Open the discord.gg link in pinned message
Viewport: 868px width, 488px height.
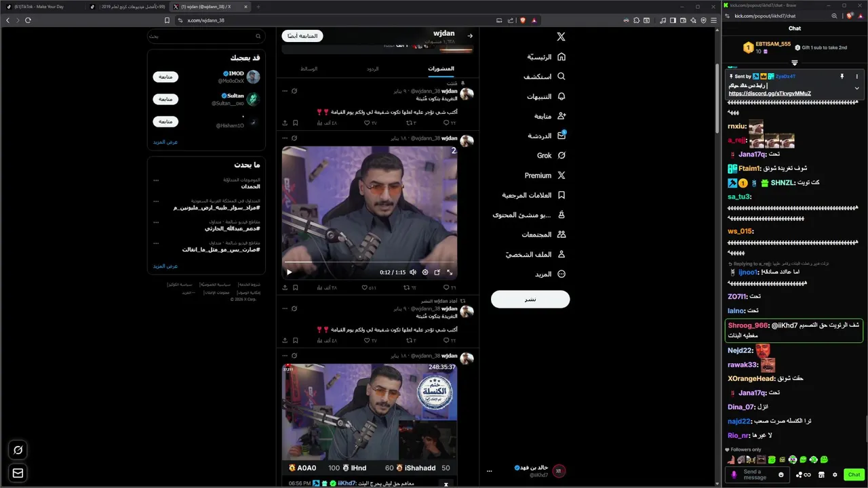point(770,94)
